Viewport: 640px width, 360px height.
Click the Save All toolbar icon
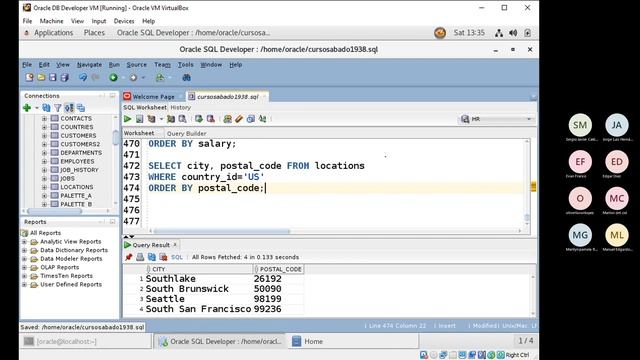tap(64, 78)
